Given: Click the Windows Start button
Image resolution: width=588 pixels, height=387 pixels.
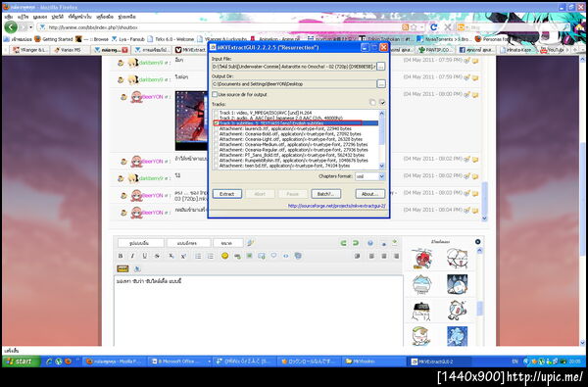Looking at the screenshot, I should (x=22, y=362).
